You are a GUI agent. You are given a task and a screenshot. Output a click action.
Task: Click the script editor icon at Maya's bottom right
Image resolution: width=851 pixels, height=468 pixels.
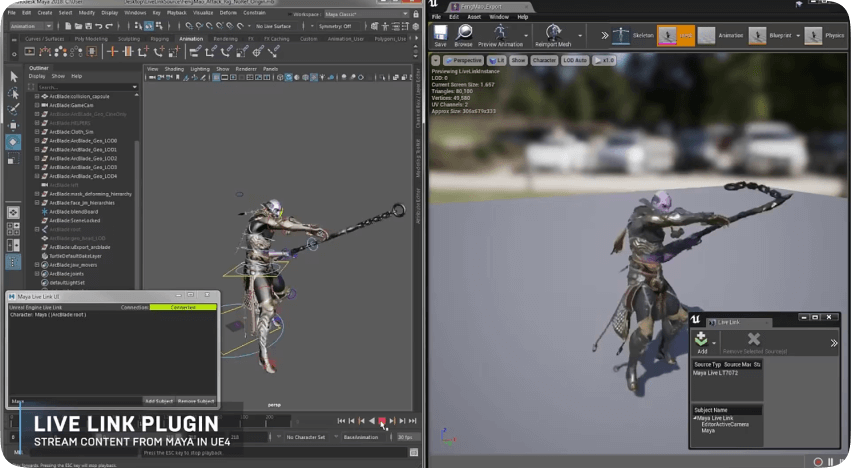pos(414,452)
